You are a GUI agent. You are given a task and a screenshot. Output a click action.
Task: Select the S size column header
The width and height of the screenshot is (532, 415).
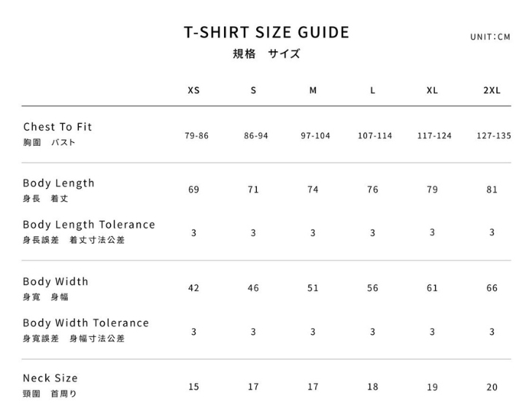tap(253, 90)
